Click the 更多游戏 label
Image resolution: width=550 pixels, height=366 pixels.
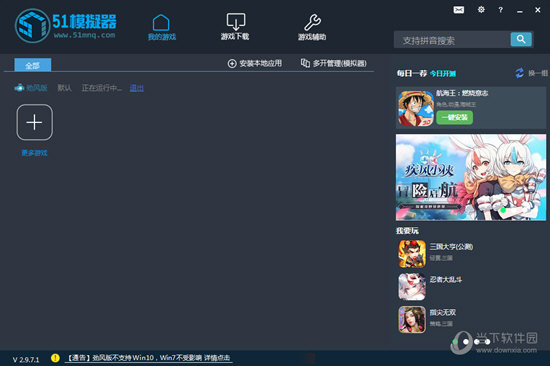34,153
